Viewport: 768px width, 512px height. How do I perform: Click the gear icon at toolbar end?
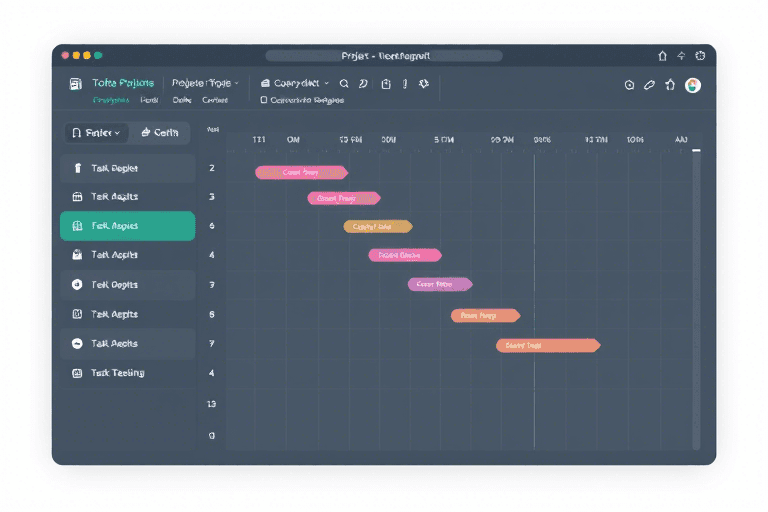[x=423, y=84]
